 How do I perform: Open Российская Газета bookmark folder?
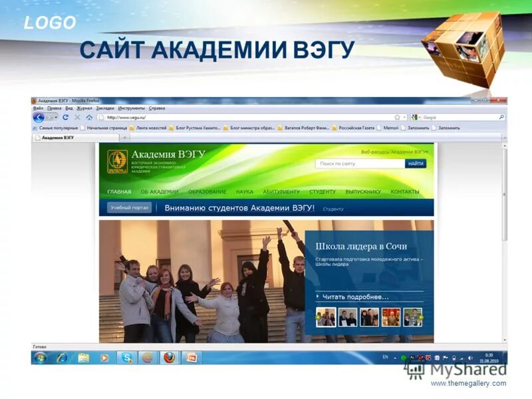353,128
